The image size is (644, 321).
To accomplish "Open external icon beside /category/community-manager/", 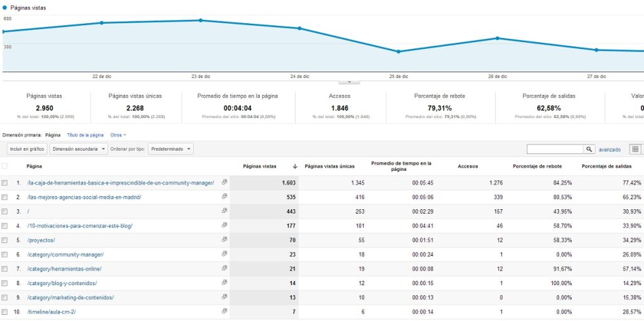I will (225, 254).
